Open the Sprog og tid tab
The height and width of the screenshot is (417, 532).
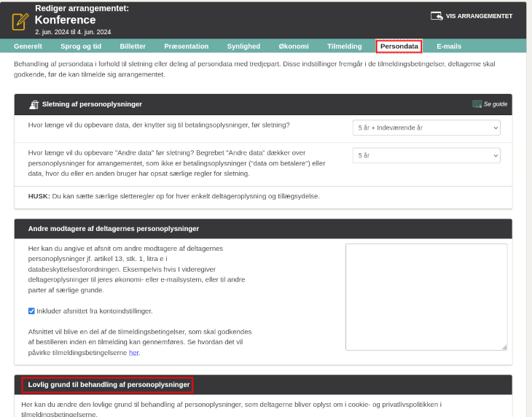coord(81,46)
